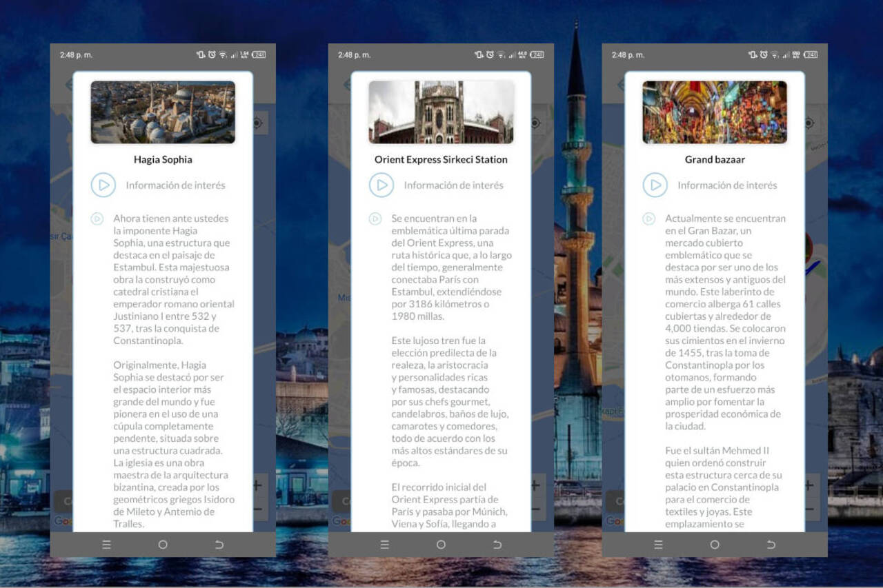Play small audio icon beside Hagia Sophia paragraph
This screenshot has width=883, height=588.
click(x=97, y=219)
